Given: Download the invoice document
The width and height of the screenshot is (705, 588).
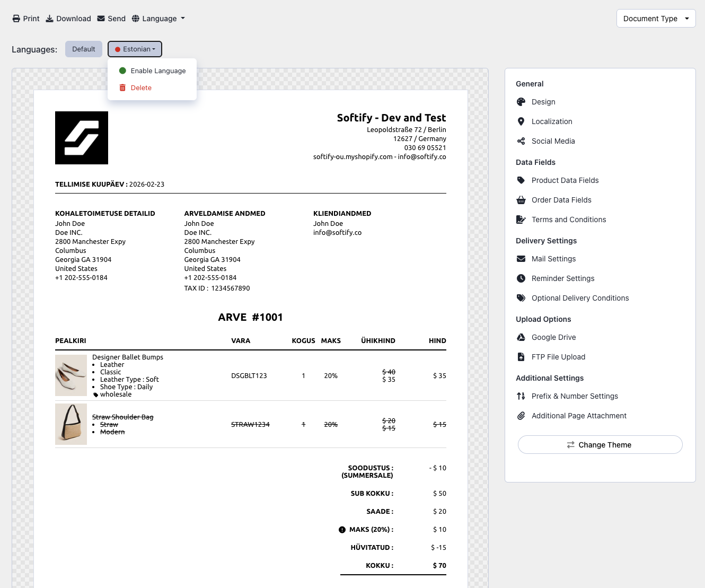Looking at the screenshot, I should pos(68,19).
